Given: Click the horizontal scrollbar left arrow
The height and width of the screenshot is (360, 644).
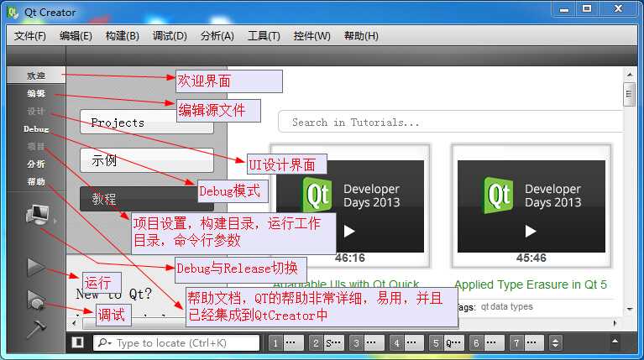Looking at the screenshot, I should click(x=74, y=323).
